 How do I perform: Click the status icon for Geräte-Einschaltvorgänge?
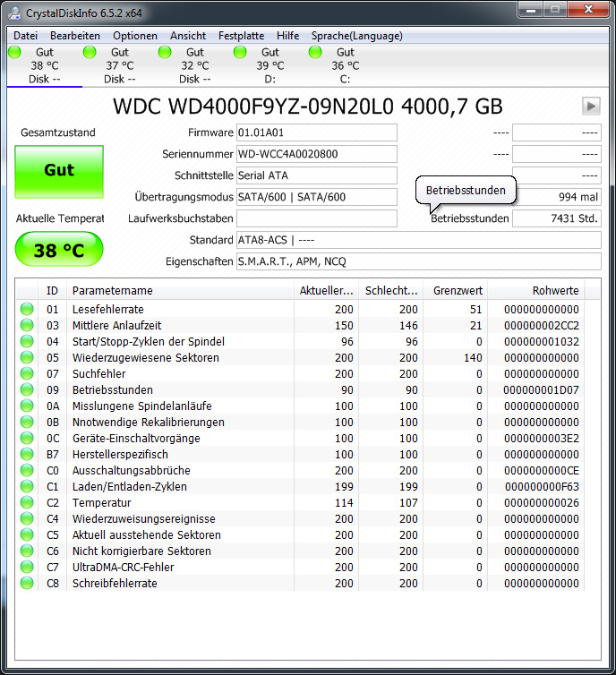tap(27, 439)
